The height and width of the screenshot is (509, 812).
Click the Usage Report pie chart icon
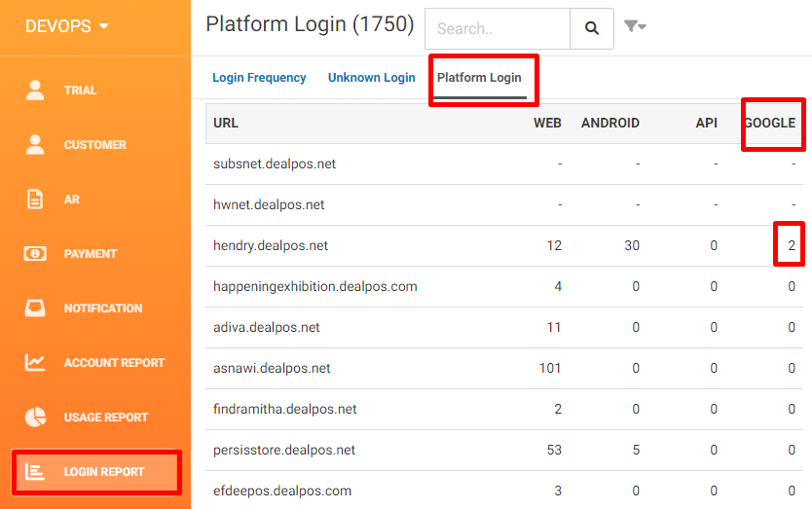click(x=35, y=418)
